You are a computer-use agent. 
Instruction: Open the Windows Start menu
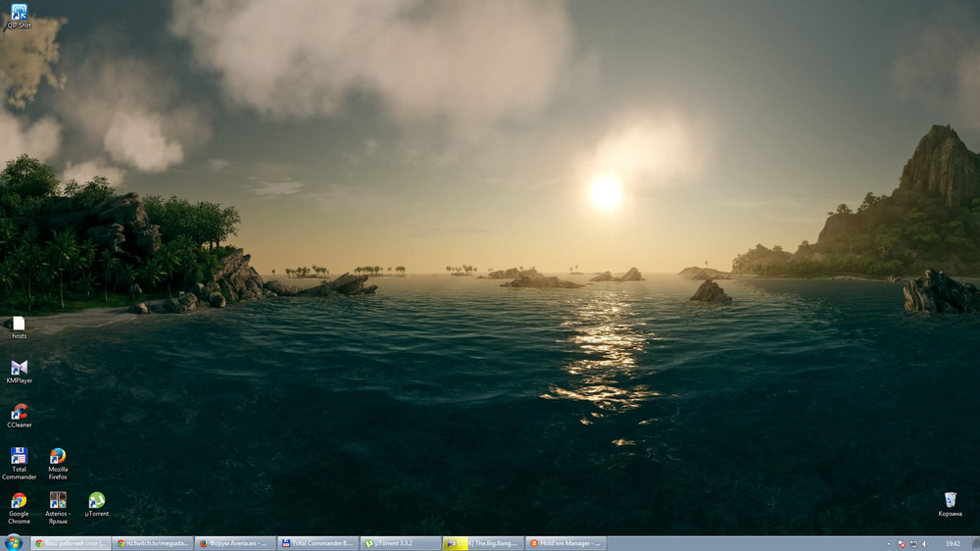[x=13, y=543]
